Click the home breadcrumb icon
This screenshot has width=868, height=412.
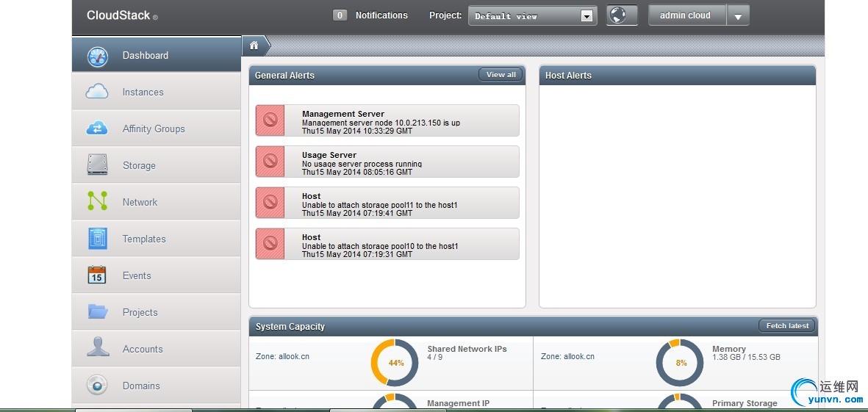[254, 46]
